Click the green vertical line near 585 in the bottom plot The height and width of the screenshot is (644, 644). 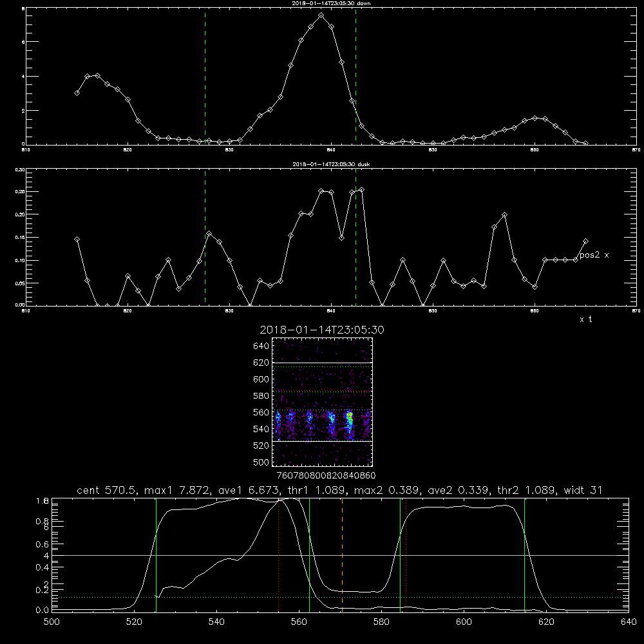pyautogui.click(x=400, y=555)
